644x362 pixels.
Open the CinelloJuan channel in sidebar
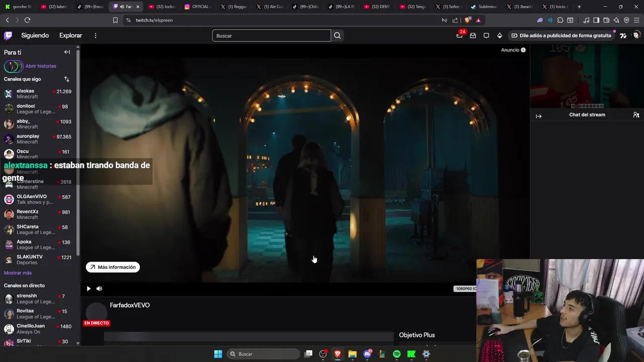click(38, 329)
